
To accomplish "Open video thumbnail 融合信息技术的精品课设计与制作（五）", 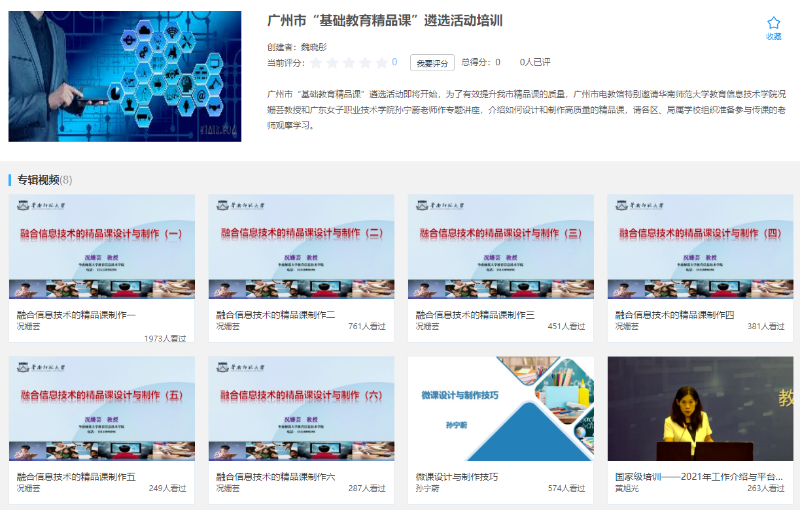I will click(x=102, y=409).
